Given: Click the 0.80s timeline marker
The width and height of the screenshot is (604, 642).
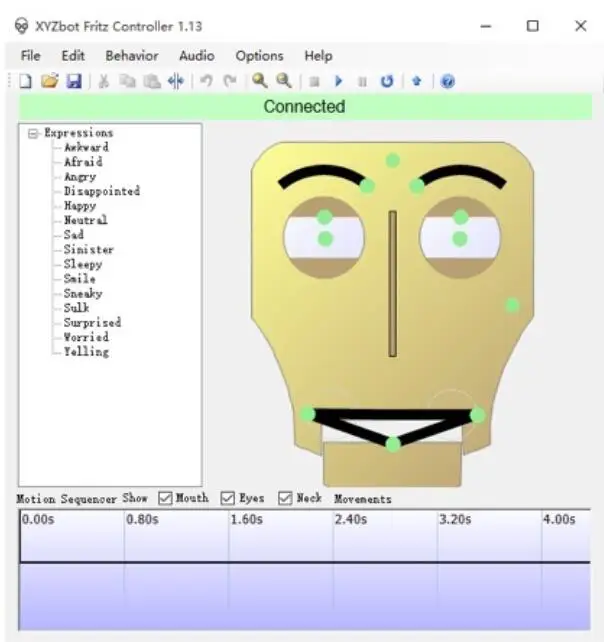Looking at the screenshot, I should pyautogui.click(x=142, y=520).
